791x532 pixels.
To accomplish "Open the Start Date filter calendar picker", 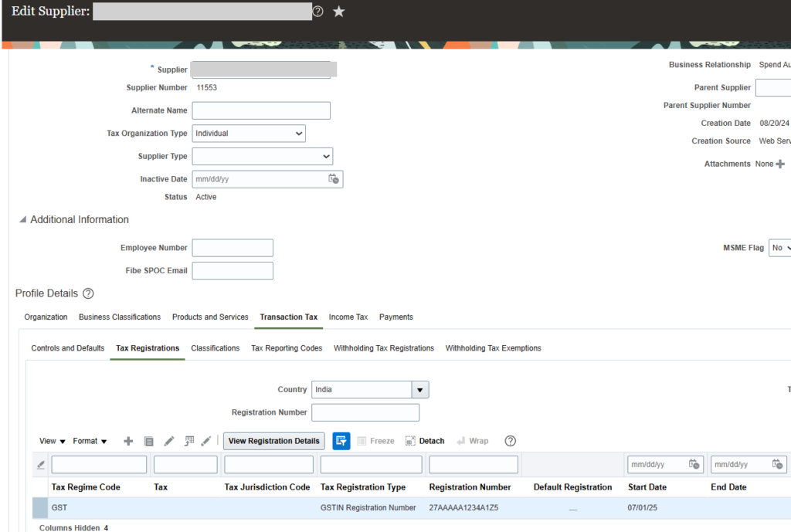I will [x=694, y=465].
